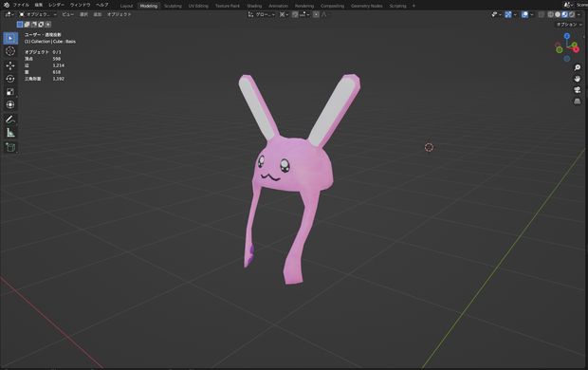Toggle viewport overlays display
Image resolution: width=588 pixels, height=370 pixels.
tap(524, 14)
